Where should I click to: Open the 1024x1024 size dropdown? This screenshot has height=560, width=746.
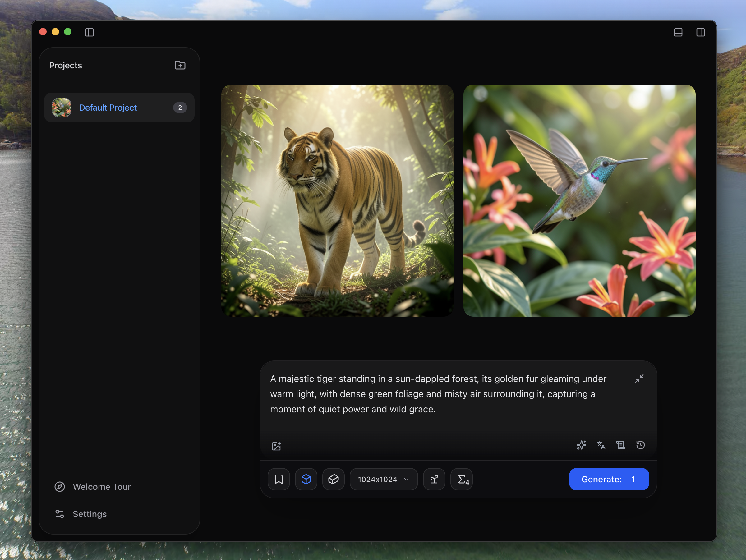click(384, 479)
